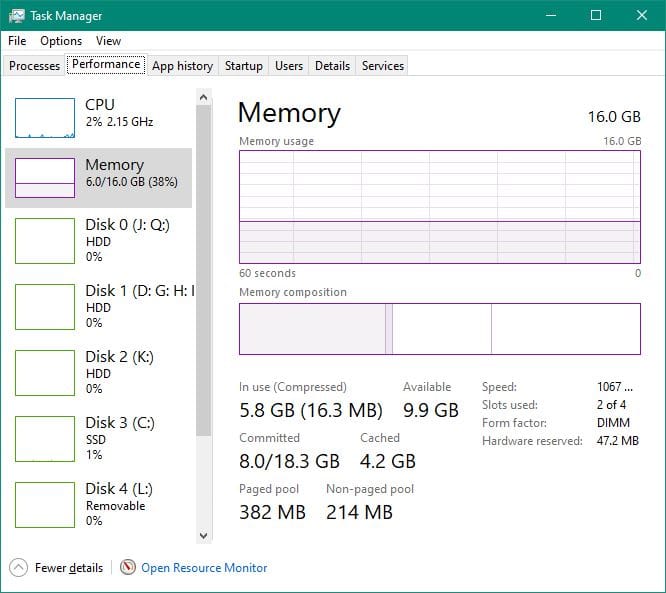Open the Services tab

pos(383,66)
